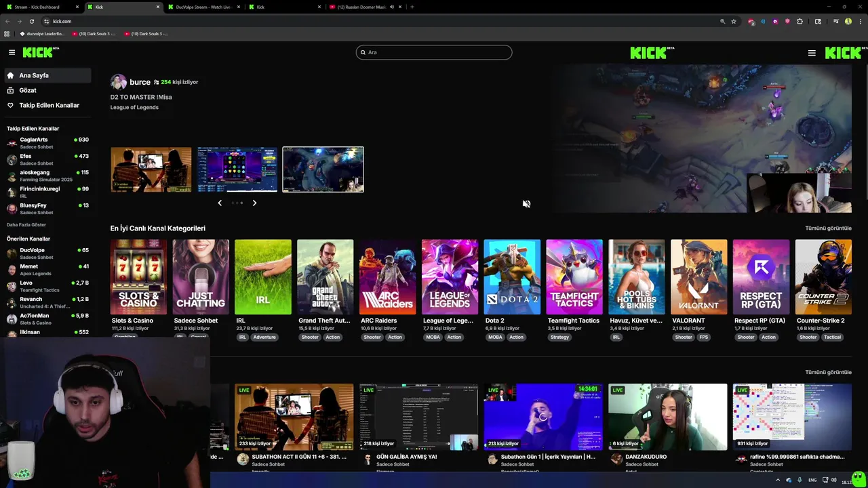Switch to DucVolpe Stream browser tab

pos(202,7)
